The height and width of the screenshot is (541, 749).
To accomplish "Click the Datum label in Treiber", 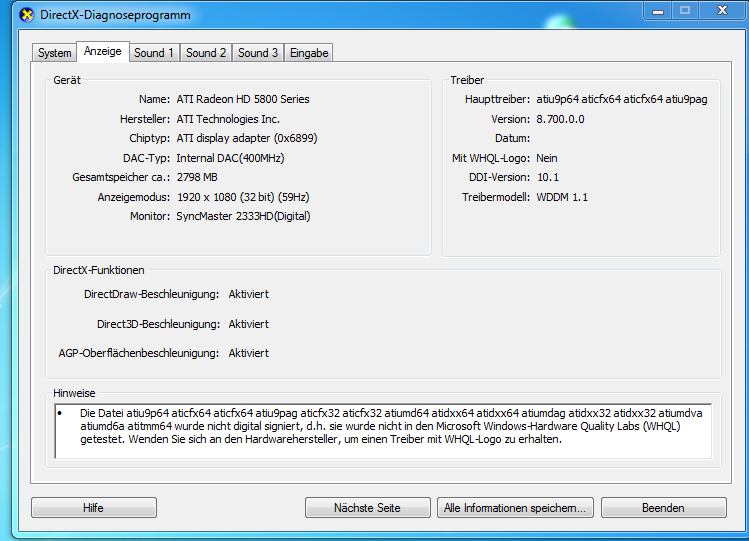I will [x=512, y=138].
